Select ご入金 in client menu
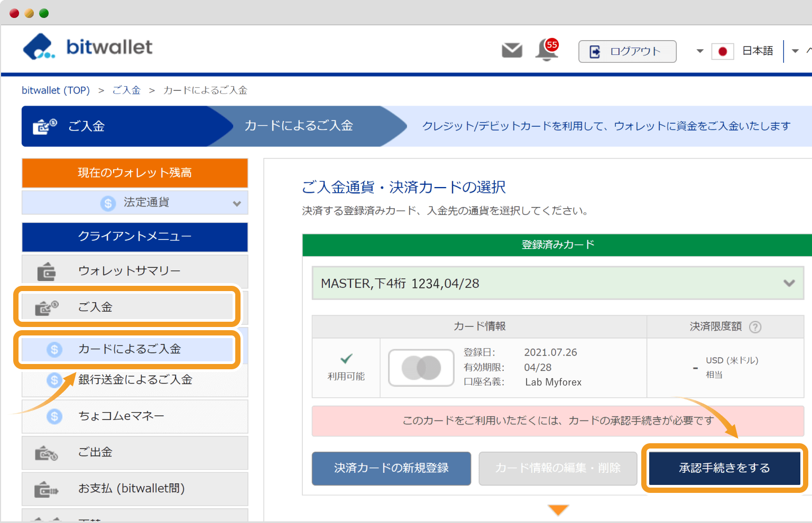The height and width of the screenshot is (523, 812). (127, 307)
